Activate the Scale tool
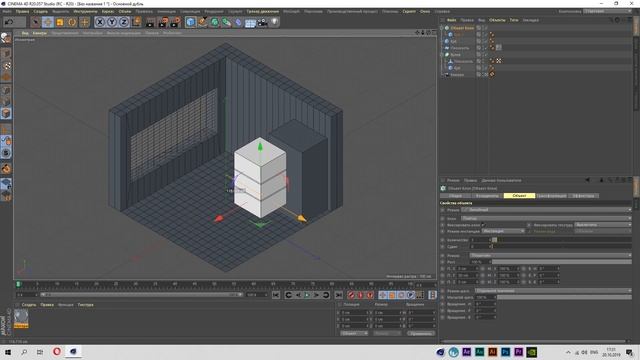This screenshot has height=360, width=640. coord(60,22)
